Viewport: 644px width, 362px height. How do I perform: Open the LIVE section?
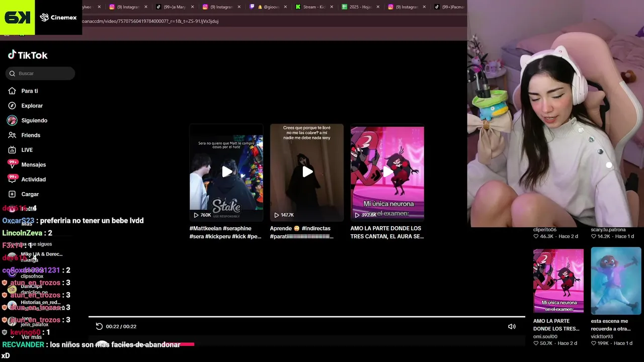[21, 150]
